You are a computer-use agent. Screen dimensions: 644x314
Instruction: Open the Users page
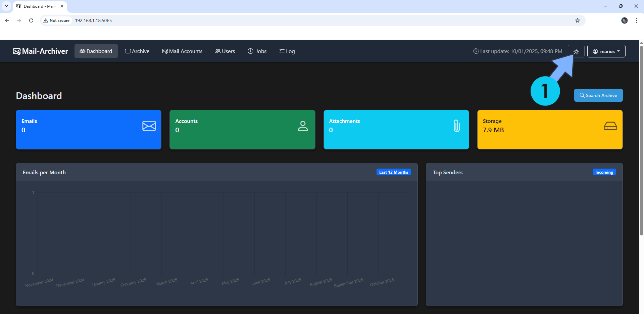[x=225, y=51]
